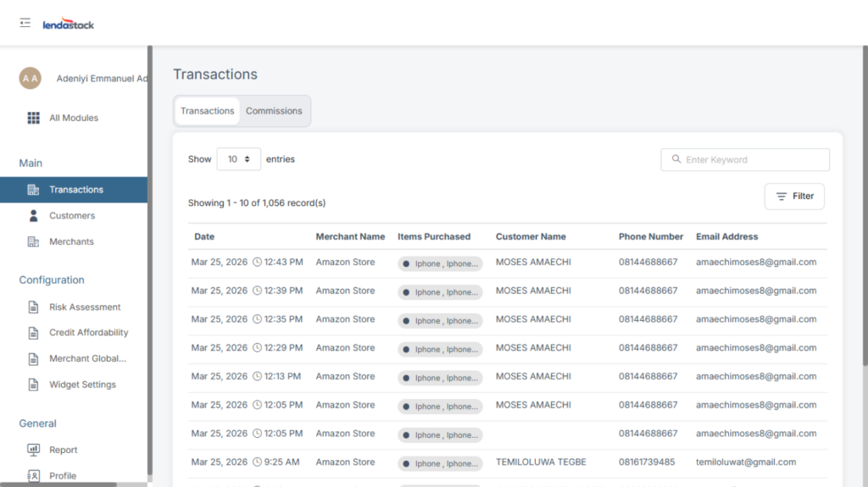Click the Profile icon in sidebar
The image size is (868, 487).
pyautogui.click(x=34, y=476)
